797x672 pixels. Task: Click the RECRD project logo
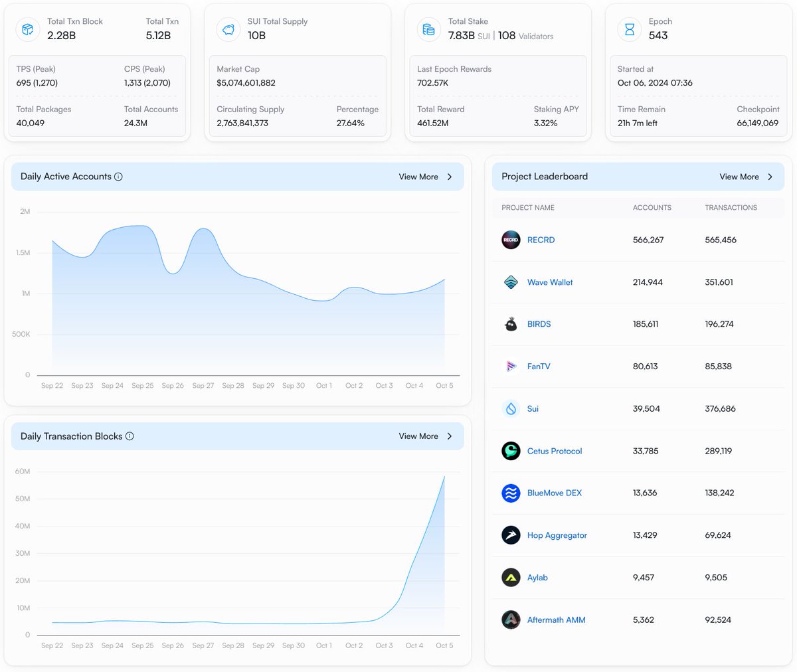[511, 240]
